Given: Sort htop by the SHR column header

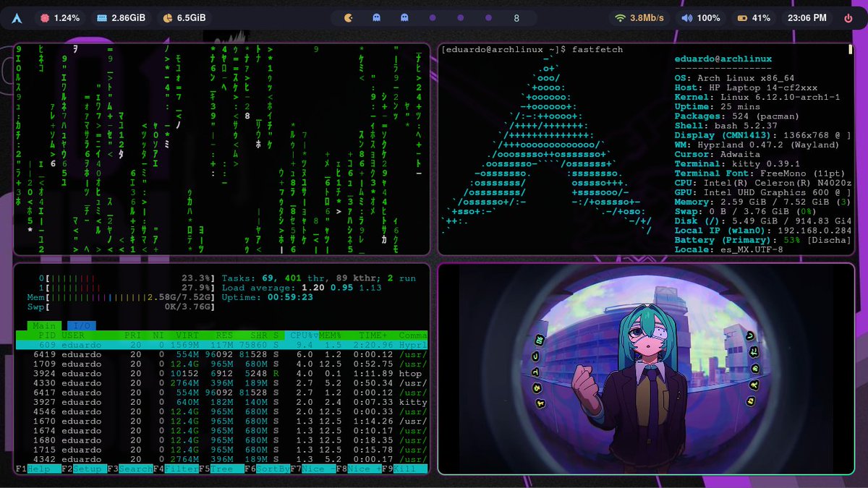Looking at the screenshot, I should [x=258, y=335].
